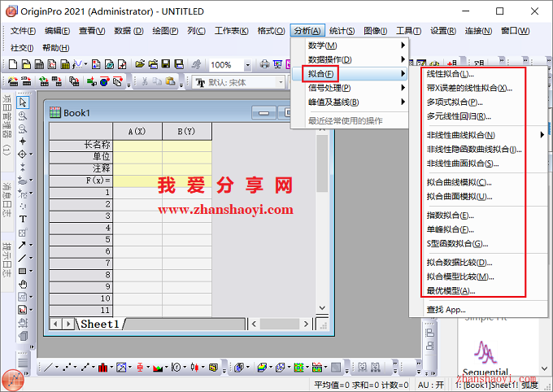Click the Paste clipboard icon
The image size is (553, 392).
[170, 82]
